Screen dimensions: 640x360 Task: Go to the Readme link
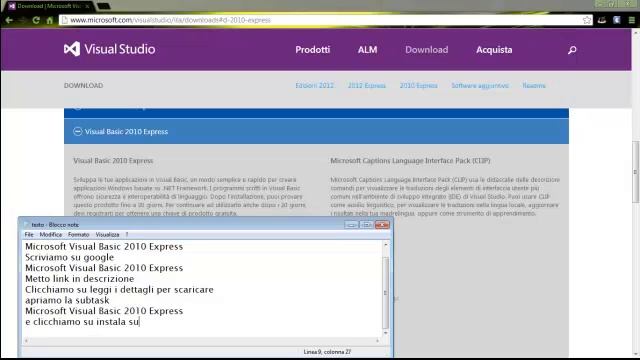coord(534,85)
